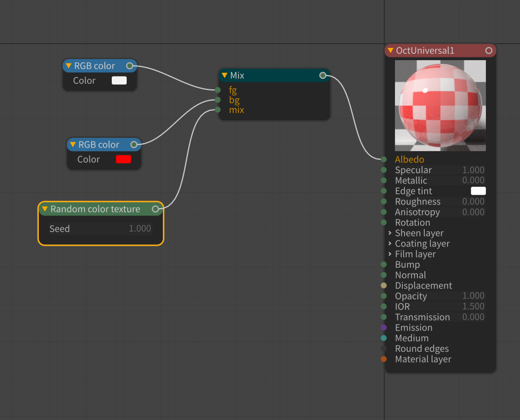Click the Mix fg input socket
The width and height of the screenshot is (520, 420).
[x=218, y=90]
